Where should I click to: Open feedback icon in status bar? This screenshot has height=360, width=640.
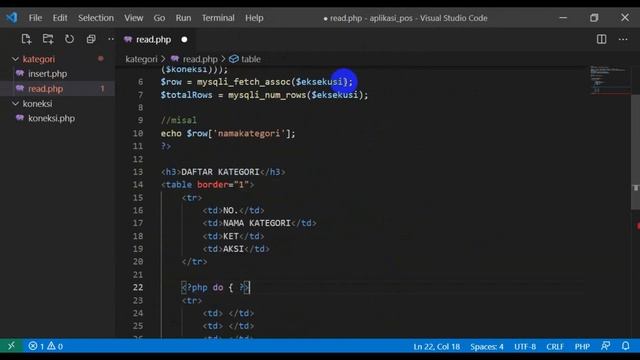coord(606,346)
